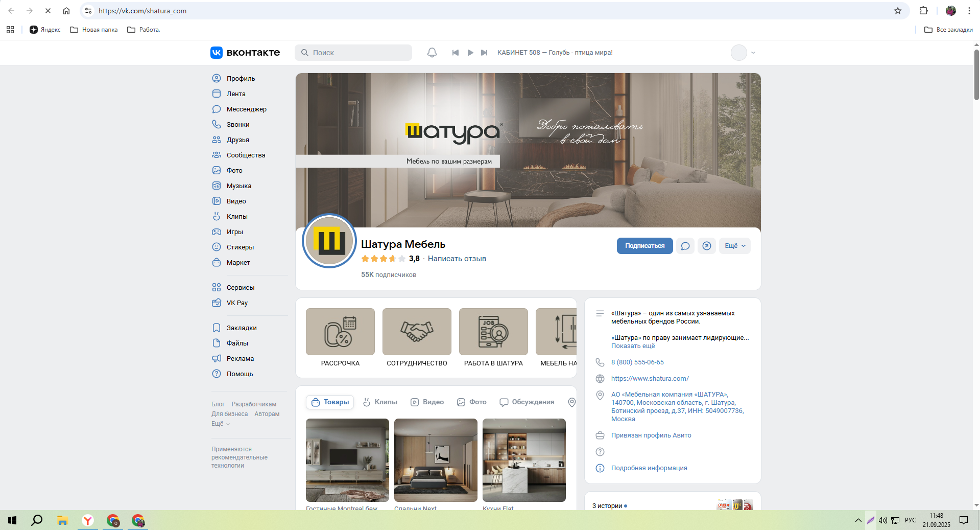Play the current music track
980x530 pixels.
(x=470, y=53)
